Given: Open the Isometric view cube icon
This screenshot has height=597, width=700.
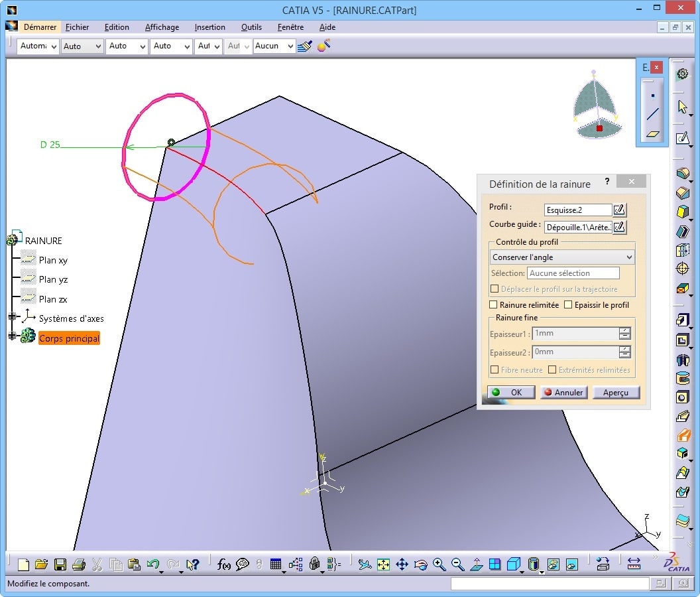Looking at the screenshot, I should pyautogui.click(x=513, y=564).
